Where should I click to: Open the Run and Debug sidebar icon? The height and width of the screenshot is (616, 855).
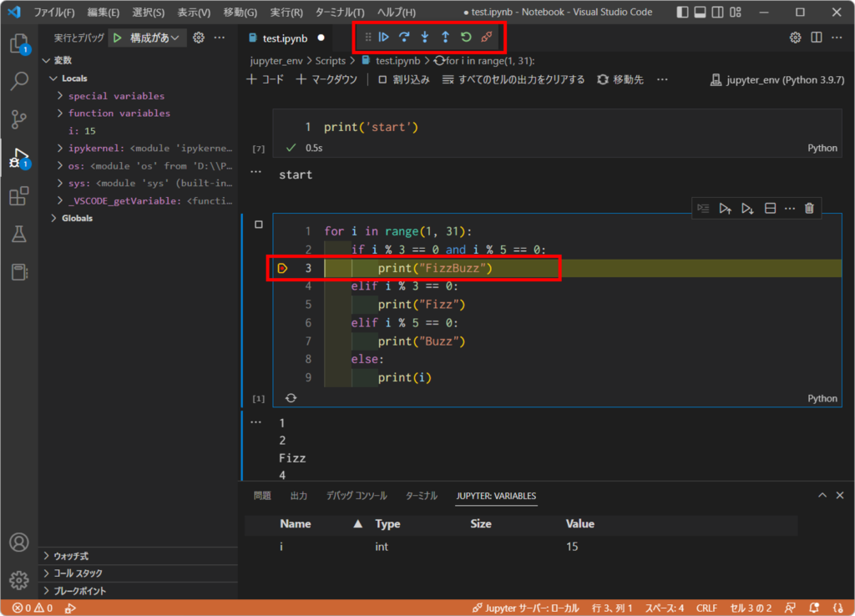tap(18, 159)
